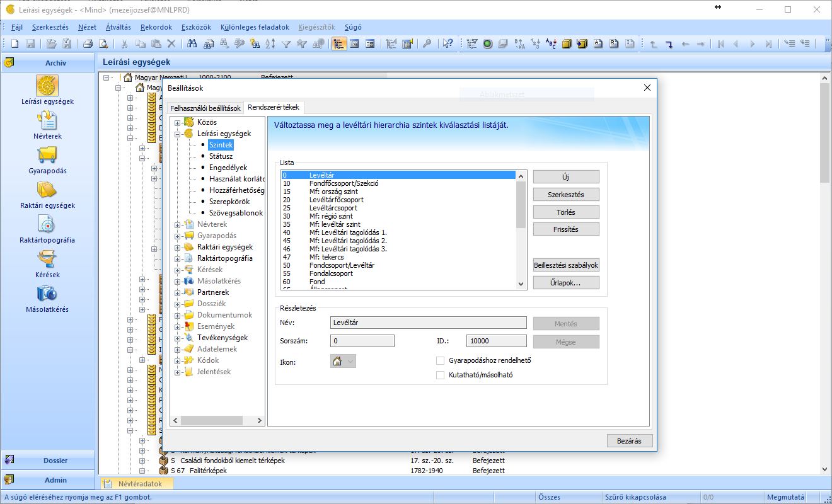Select Szerepkörök in the settings tree
Screen dimensions: 832x504
click(x=229, y=202)
